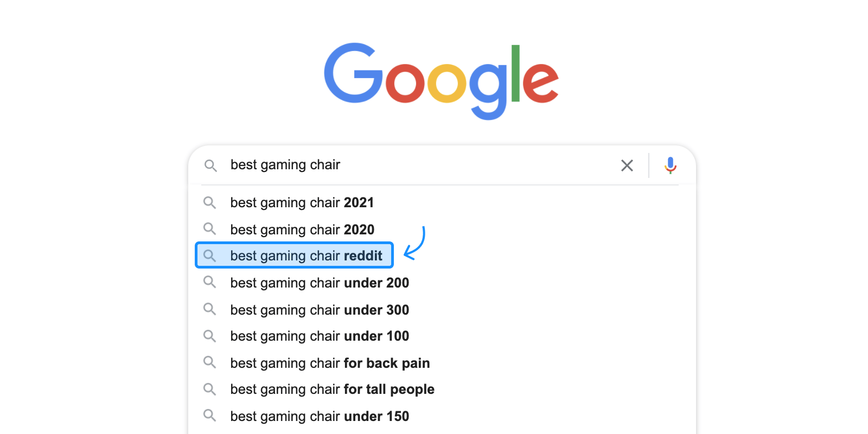
Task: Click the magnifier icon beside the reddit suggestion
Action: coord(209,256)
